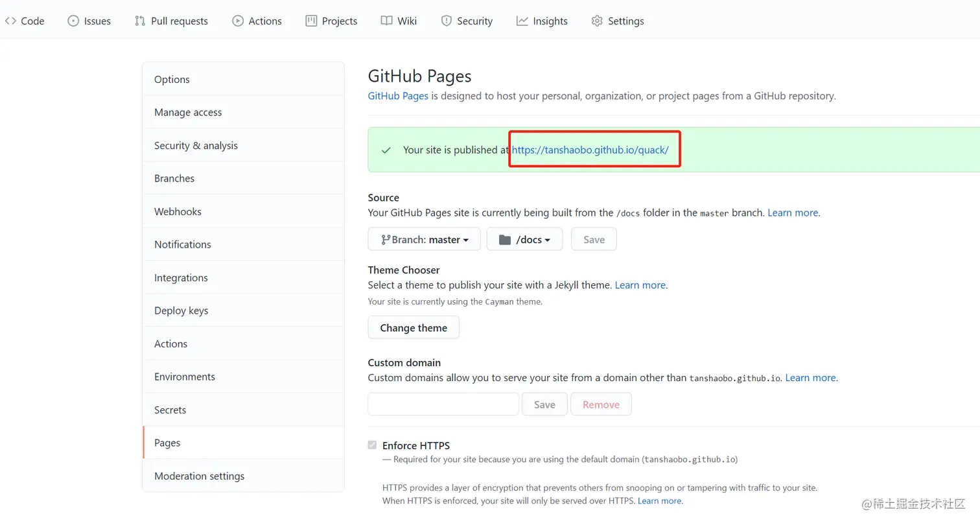Open the Code tab
980x525 pixels.
point(25,21)
